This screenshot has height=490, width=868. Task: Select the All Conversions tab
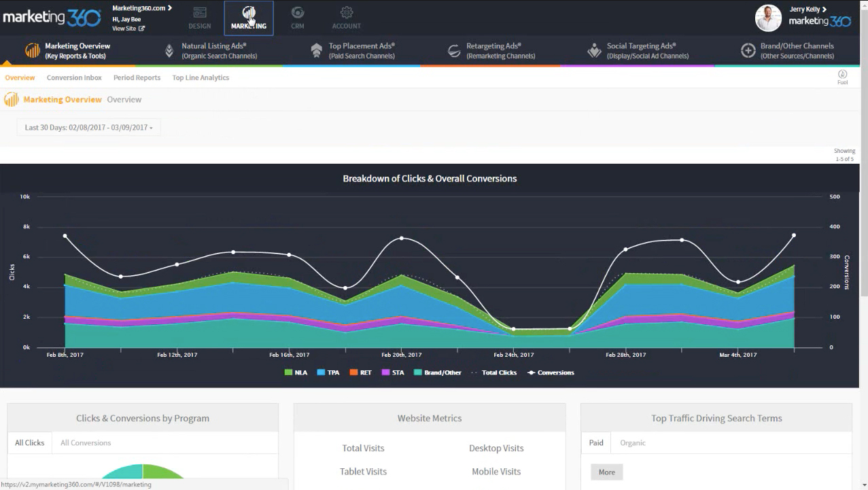click(x=86, y=442)
